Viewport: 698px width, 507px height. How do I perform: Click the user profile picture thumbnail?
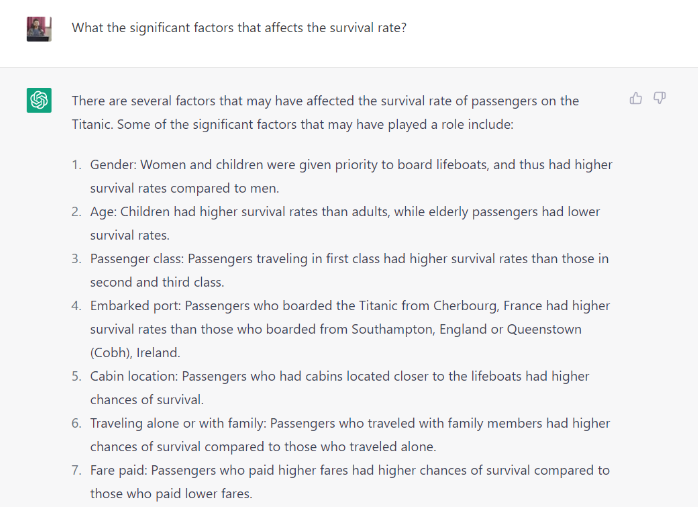[39, 28]
